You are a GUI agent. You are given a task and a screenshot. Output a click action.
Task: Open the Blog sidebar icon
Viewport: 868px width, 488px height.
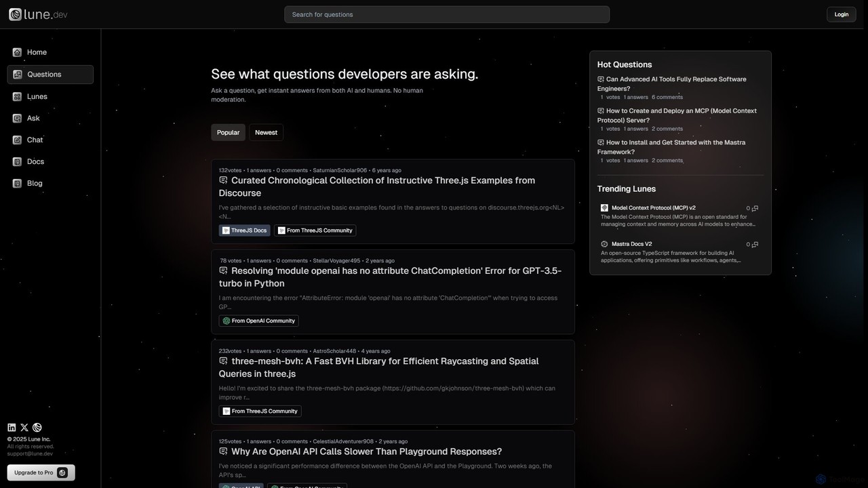click(x=17, y=183)
